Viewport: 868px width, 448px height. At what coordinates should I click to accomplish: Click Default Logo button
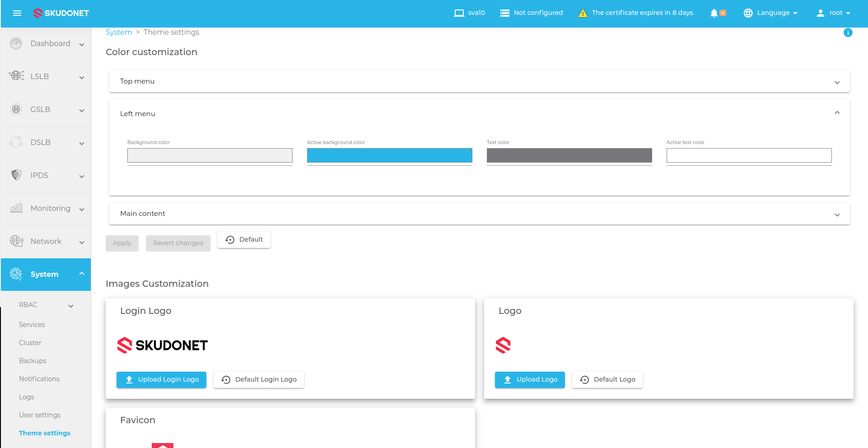tap(607, 380)
